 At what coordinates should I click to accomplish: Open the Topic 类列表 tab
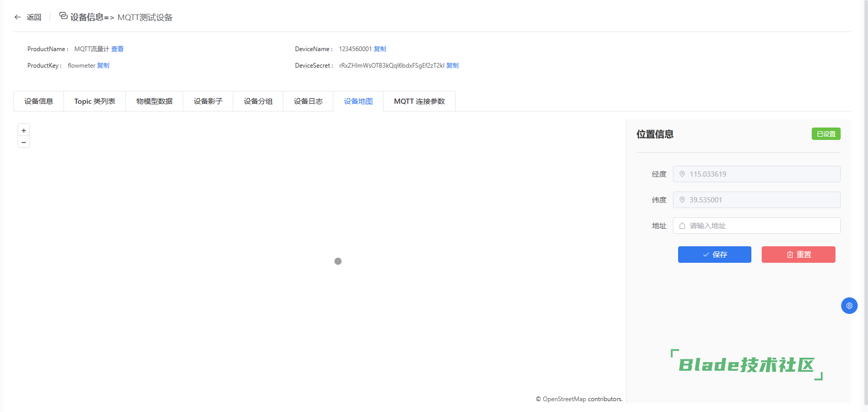point(94,101)
